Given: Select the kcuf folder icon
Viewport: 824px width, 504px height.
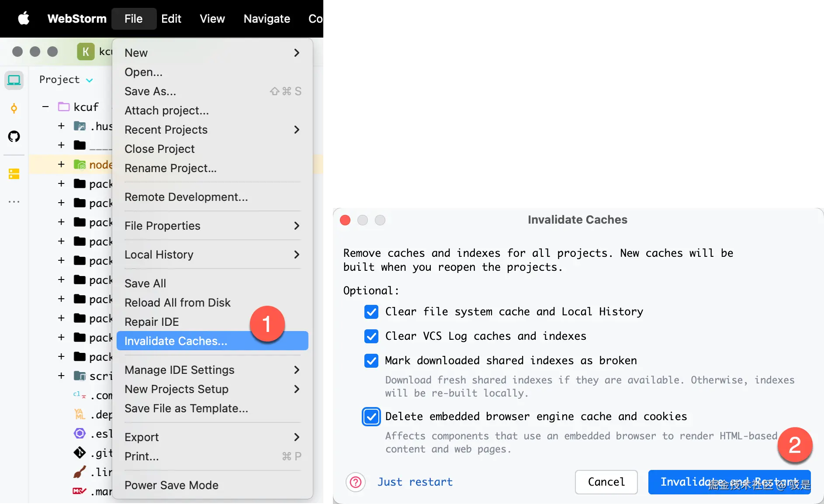Looking at the screenshot, I should [x=64, y=107].
